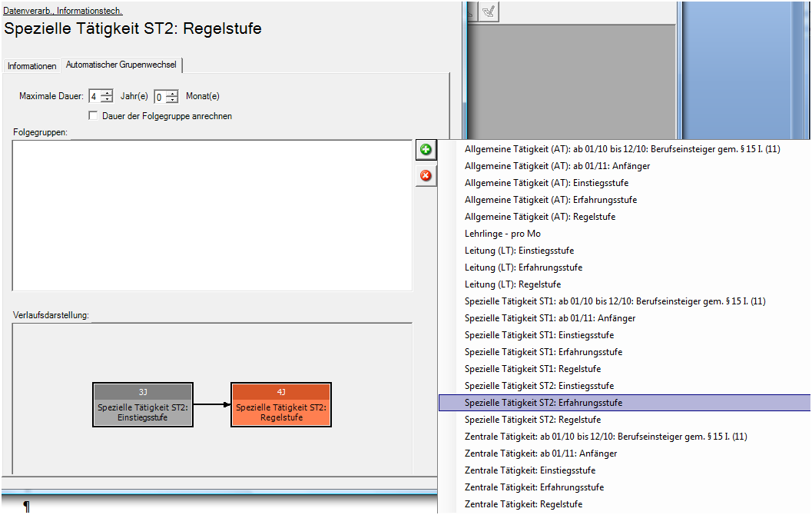Image resolution: width=812 pixels, height=515 pixels.
Task: Click the Monat(e) duration spinner arrows
Action: coord(172,96)
